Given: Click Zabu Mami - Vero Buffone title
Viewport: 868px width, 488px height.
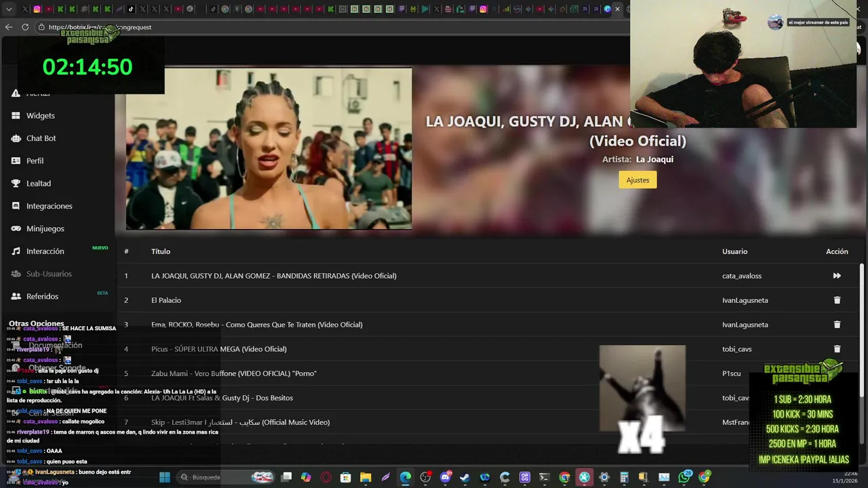Looking at the screenshot, I should tap(234, 373).
